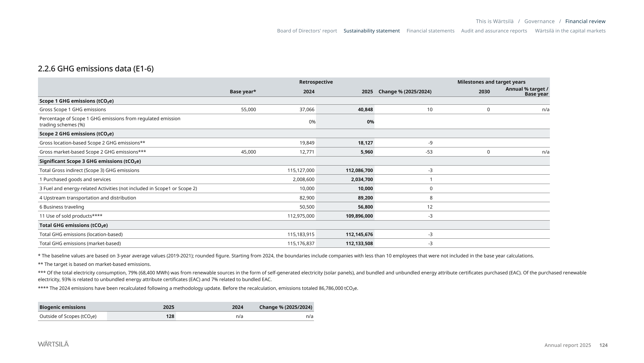Open the This is Wärtsilä section
Screen dimensions: 644x363
click(x=495, y=21)
